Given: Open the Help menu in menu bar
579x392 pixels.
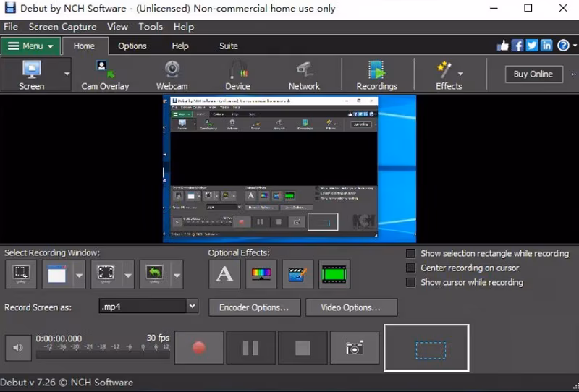Looking at the screenshot, I should (x=184, y=27).
